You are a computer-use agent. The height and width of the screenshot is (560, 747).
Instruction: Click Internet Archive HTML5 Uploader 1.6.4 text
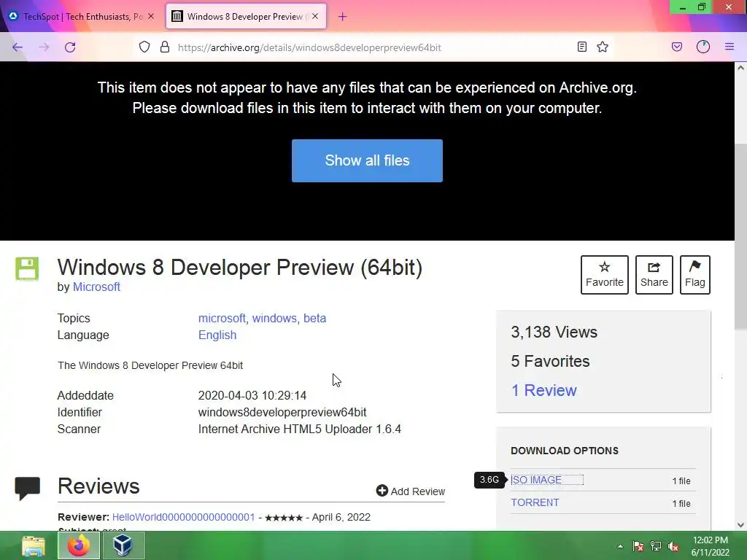coord(300,429)
